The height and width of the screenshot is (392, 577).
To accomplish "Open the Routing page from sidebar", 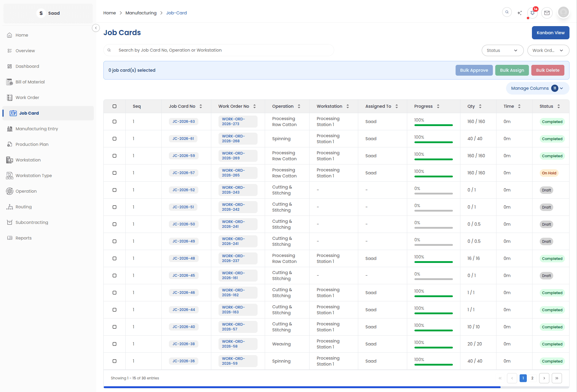I will tap(23, 207).
